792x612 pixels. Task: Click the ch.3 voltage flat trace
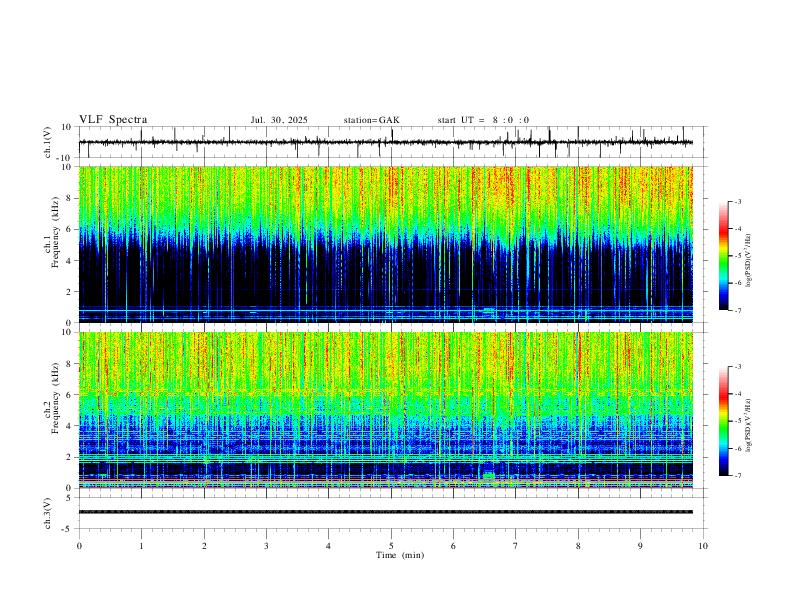(386, 512)
